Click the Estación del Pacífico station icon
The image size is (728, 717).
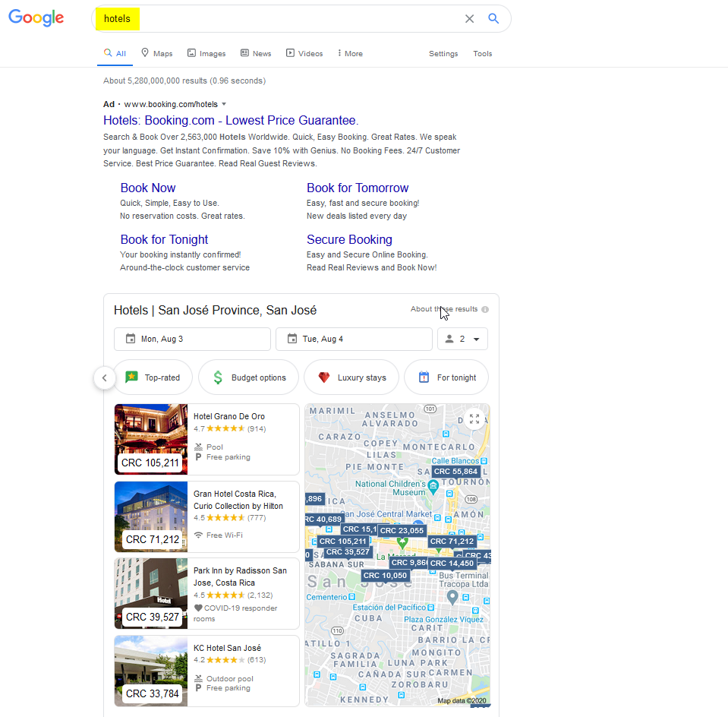pyautogui.click(x=430, y=608)
